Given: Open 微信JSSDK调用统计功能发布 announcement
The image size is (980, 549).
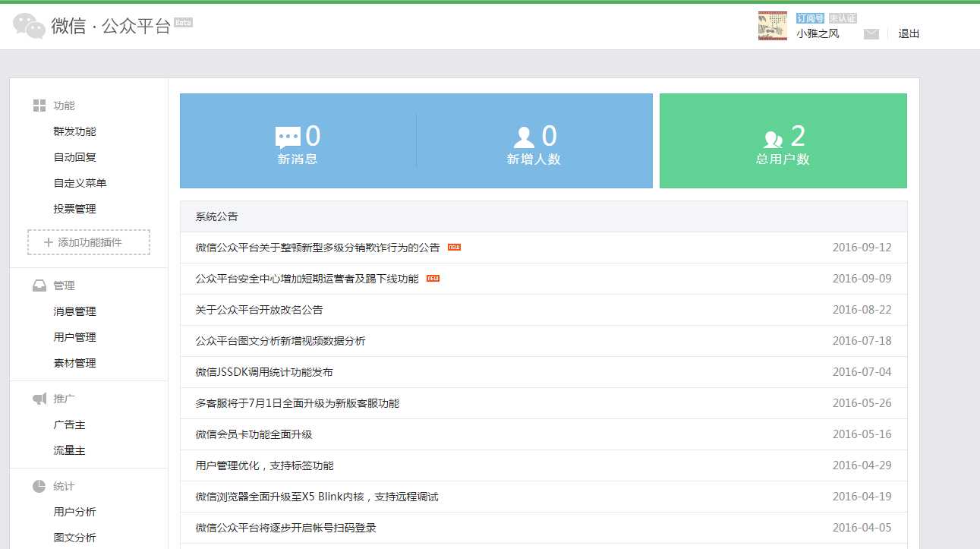Looking at the screenshot, I should 263,372.
